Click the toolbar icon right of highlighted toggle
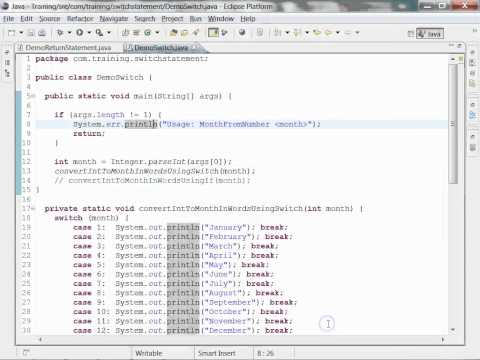 tap(225, 33)
